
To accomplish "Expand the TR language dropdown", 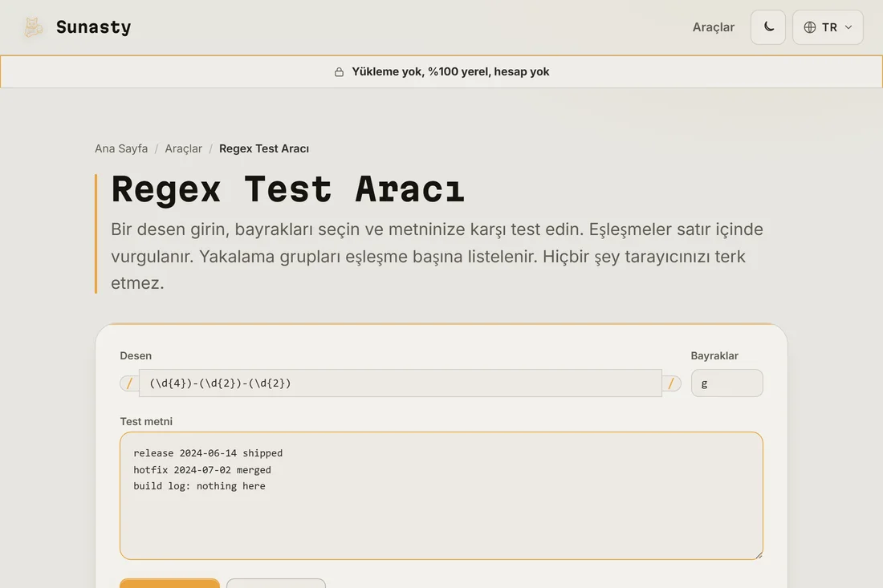I will (x=828, y=27).
